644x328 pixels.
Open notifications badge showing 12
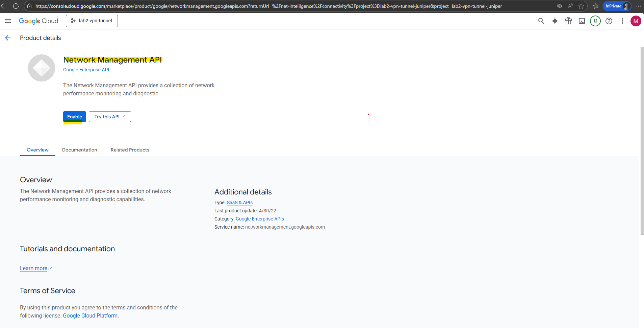[595, 21]
